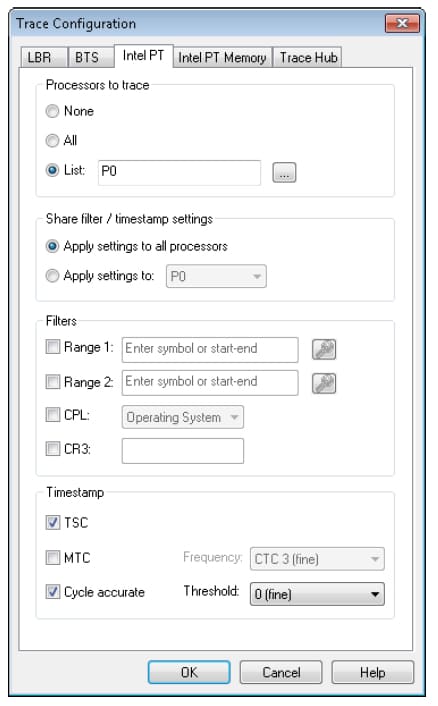
Task: Tick the CPL filter checkbox
Action: 53,415
